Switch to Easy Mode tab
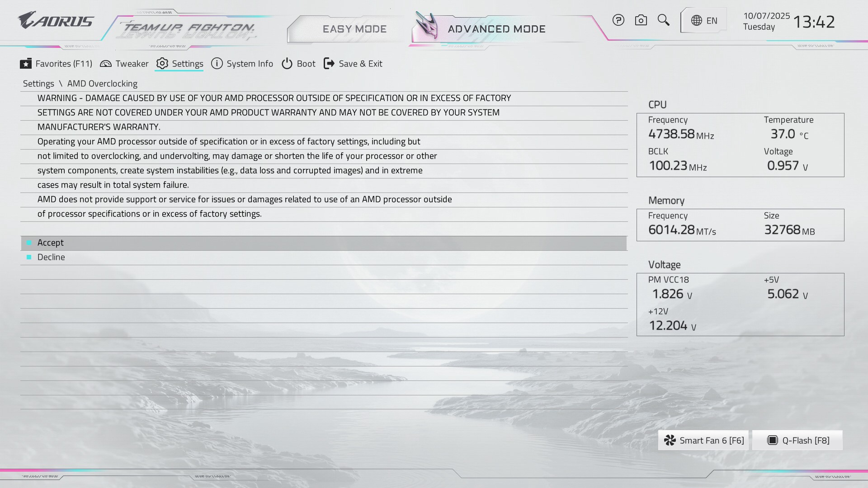Viewport: 868px width, 488px height. pyautogui.click(x=354, y=29)
